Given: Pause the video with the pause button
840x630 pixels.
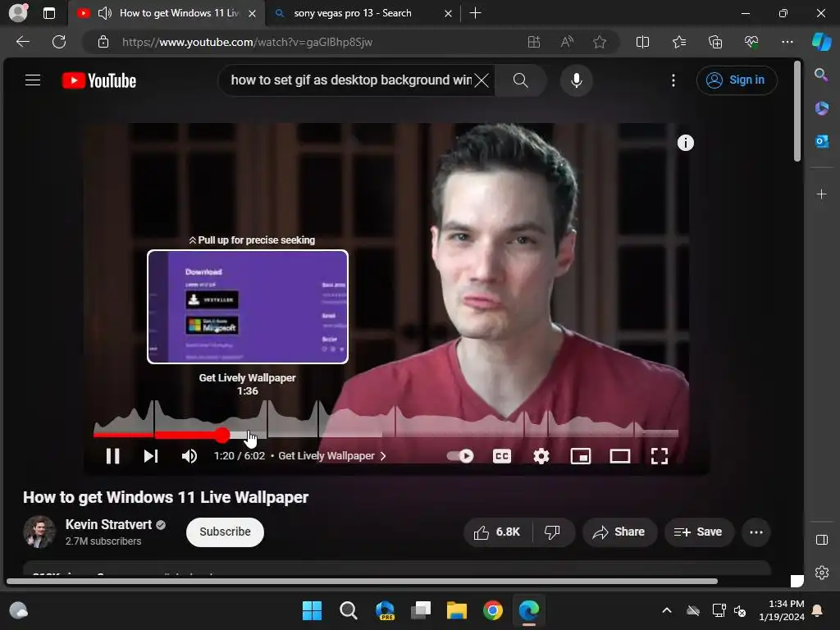Looking at the screenshot, I should point(112,456).
